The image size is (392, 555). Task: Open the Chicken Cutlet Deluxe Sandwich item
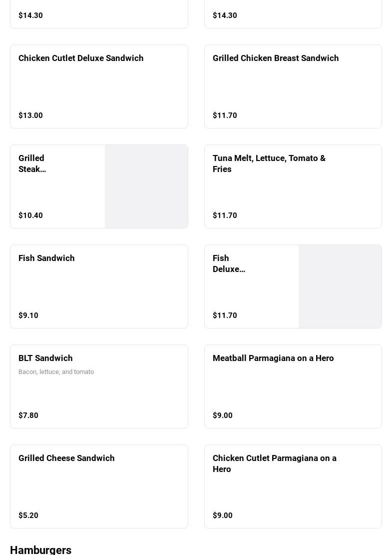81,58
